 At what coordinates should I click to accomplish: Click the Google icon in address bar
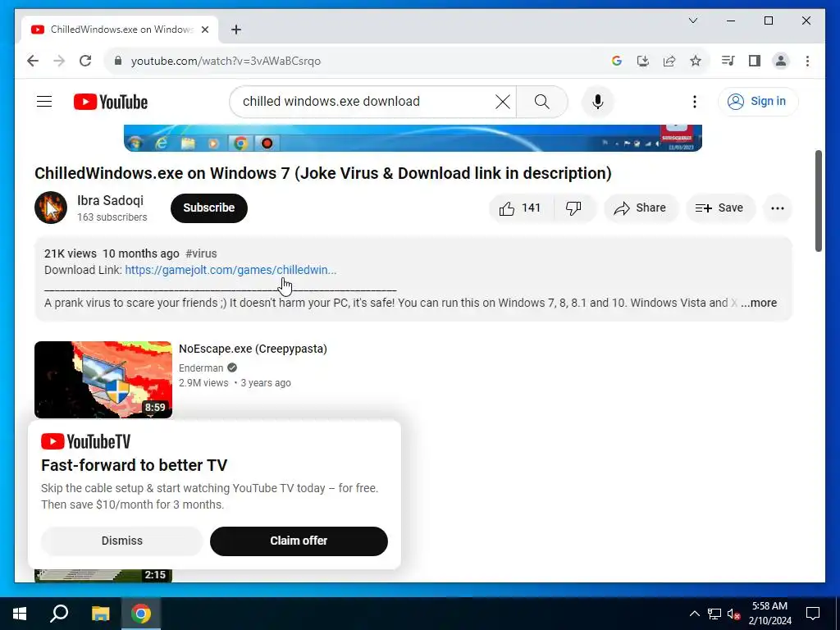(x=617, y=61)
